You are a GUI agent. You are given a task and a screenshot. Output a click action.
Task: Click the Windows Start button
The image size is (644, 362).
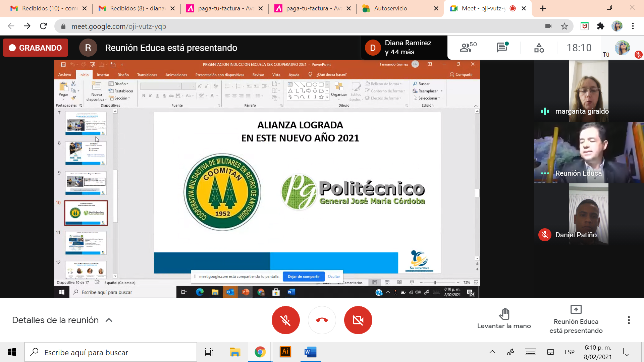coord(12,352)
